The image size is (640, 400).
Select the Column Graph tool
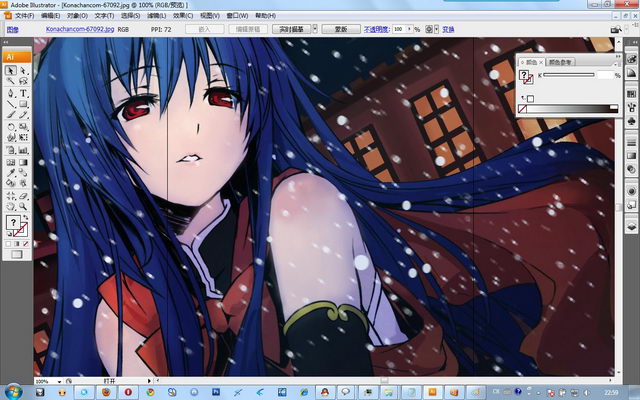click(x=23, y=151)
